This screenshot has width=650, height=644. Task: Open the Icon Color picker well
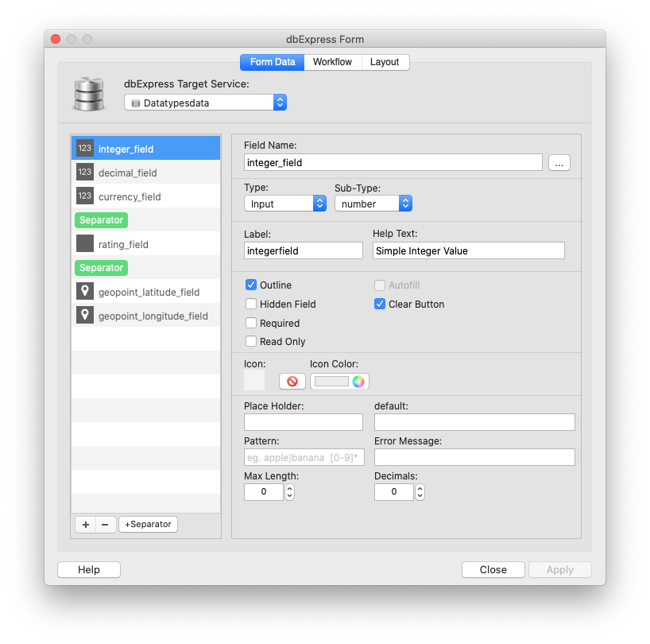coord(339,382)
